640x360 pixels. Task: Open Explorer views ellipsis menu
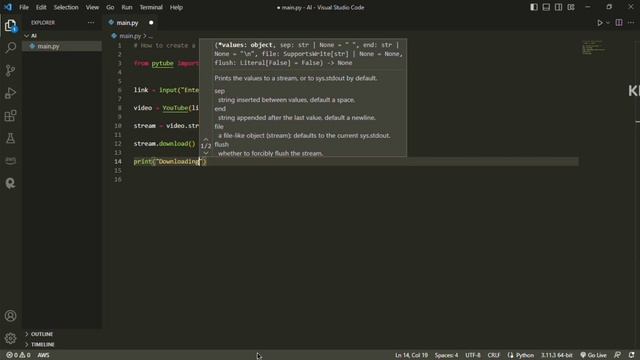(x=91, y=23)
